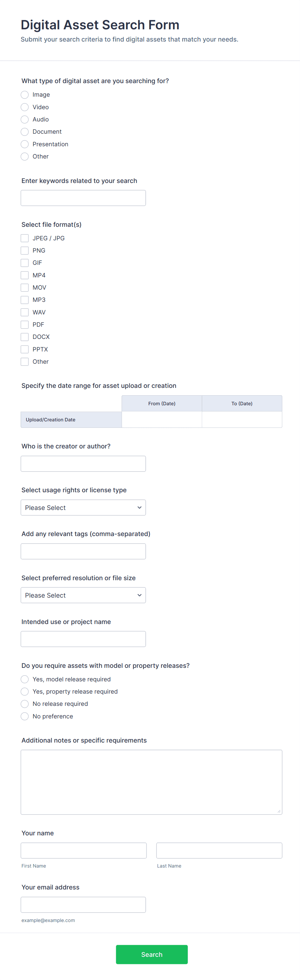Click the From (Date) upload cell
The image size is (300, 980).
[x=161, y=420]
